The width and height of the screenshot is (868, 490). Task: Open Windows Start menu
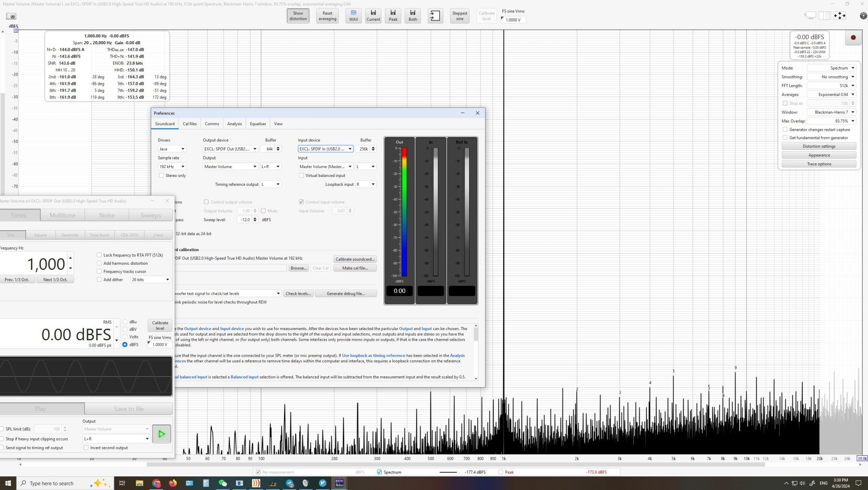point(8,483)
